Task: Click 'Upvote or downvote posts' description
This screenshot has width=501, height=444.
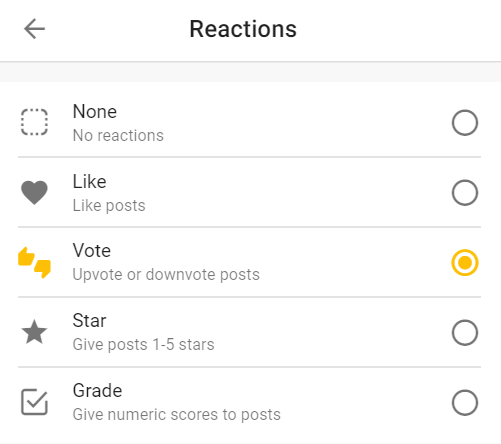Action: (x=166, y=275)
